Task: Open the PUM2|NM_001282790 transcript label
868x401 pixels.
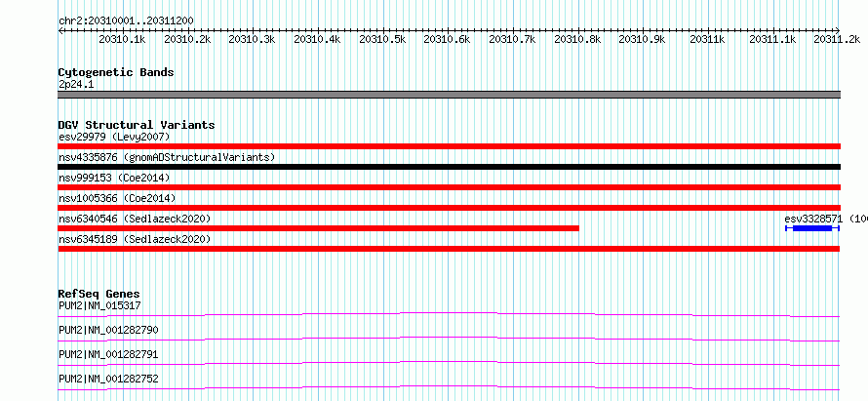Action: tap(108, 330)
